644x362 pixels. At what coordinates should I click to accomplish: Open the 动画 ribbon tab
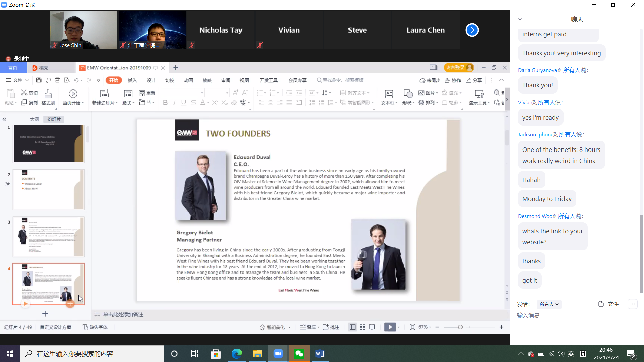[x=189, y=80]
